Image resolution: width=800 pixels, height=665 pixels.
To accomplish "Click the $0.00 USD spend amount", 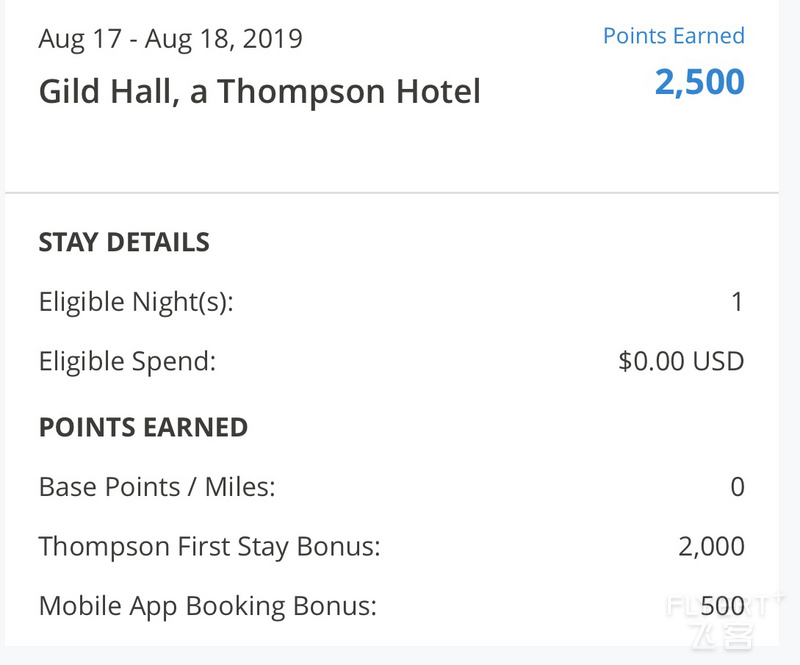I will [681, 361].
